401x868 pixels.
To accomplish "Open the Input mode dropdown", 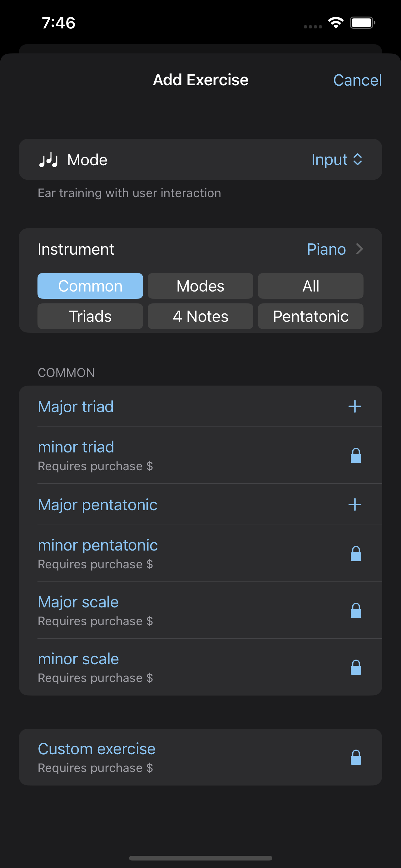I will click(x=337, y=159).
